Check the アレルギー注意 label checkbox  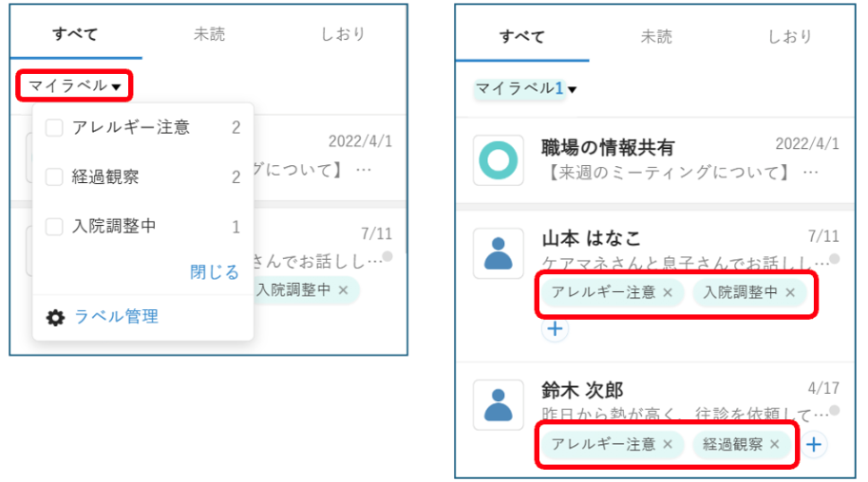click(x=55, y=127)
